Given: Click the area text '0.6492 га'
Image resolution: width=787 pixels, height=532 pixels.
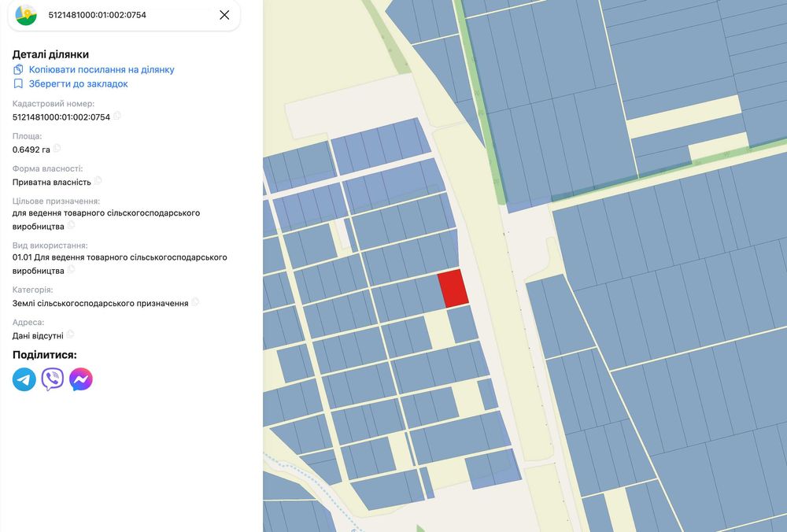Looking at the screenshot, I should coord(31,150).
